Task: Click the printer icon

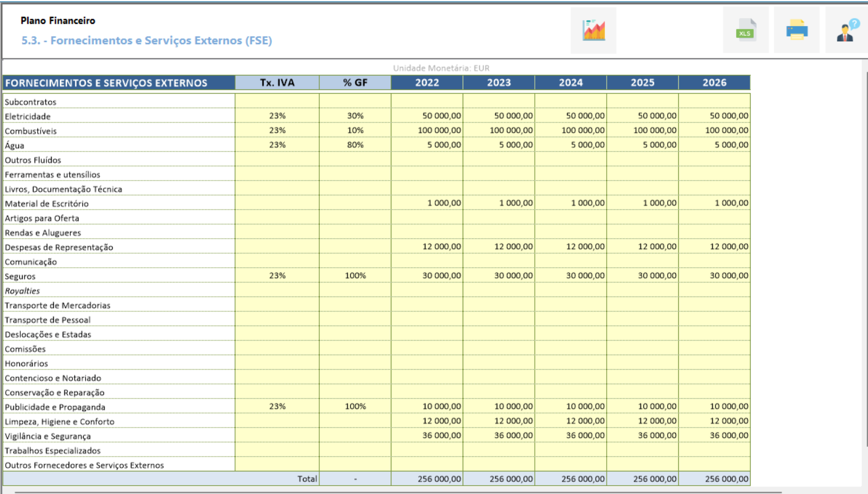Action: (x=797, y=30)
